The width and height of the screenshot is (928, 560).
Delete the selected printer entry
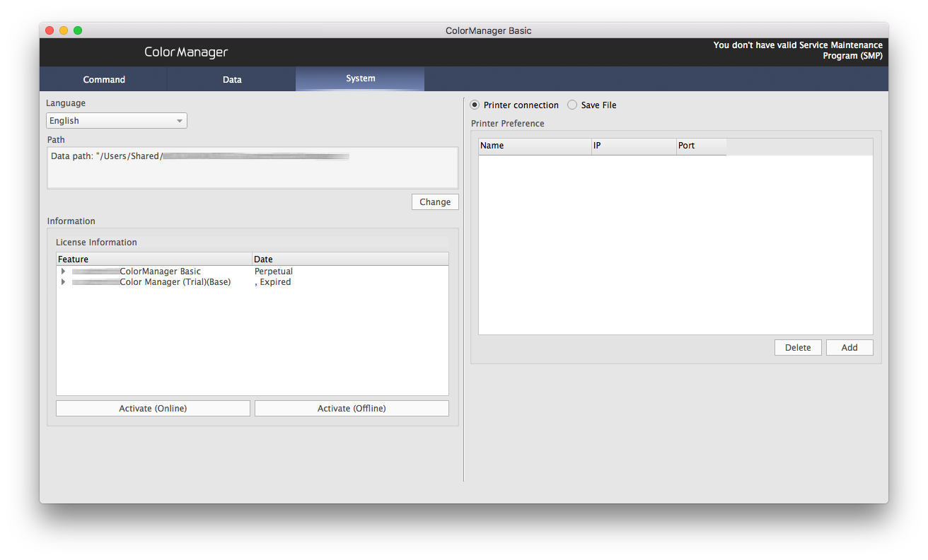(x=798, y=347)
